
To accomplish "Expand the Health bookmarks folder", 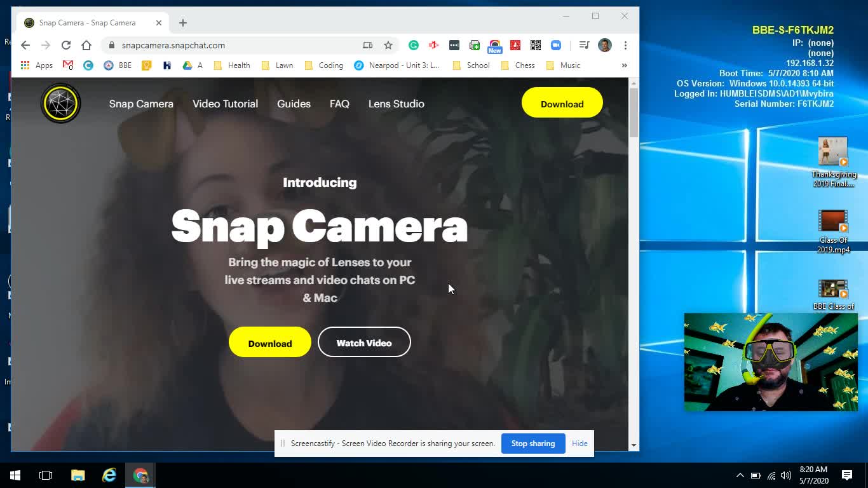I will point(232,65).
